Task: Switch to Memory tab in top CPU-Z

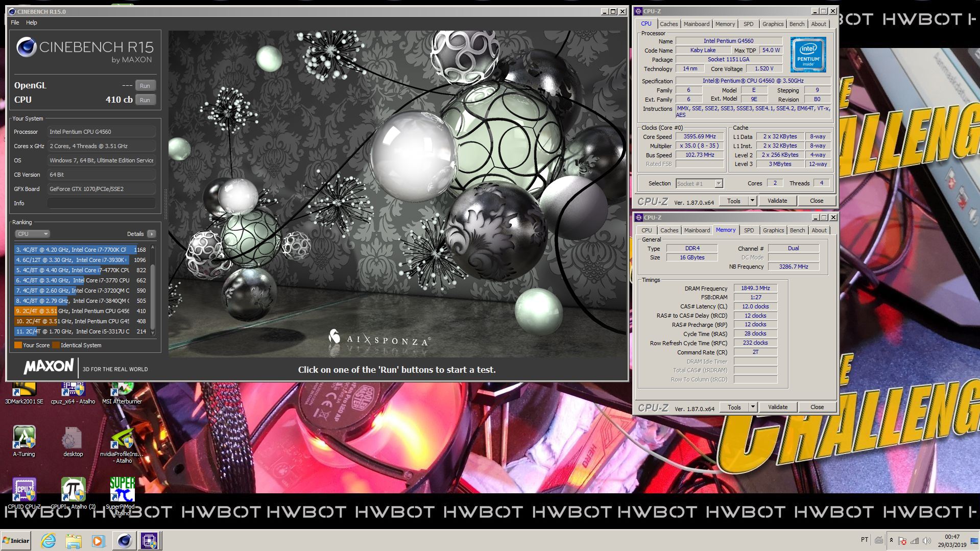Action: tap(725, 24)
